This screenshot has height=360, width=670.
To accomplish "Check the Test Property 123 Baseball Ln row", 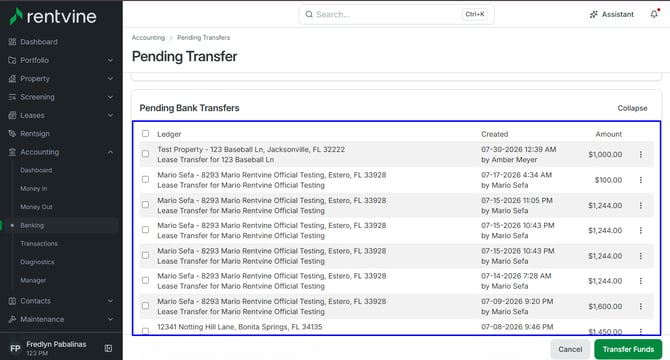I will coord(145,154).
